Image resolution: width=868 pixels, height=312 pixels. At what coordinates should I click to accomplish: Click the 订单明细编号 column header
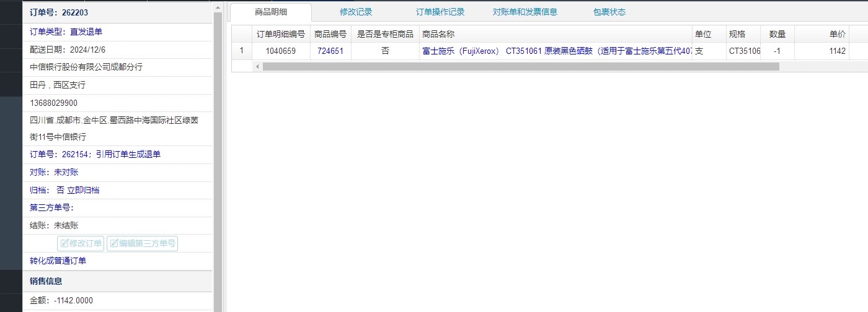[x=281, y=34]
